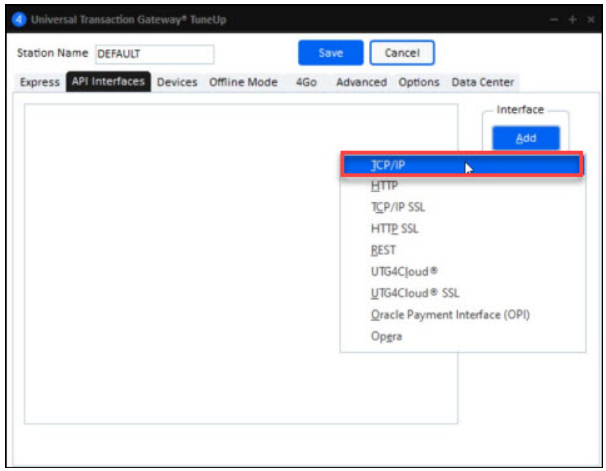Screen dimensions: 606x471
Task: Select the 4Go tab
Action: (x=306, y=82)
